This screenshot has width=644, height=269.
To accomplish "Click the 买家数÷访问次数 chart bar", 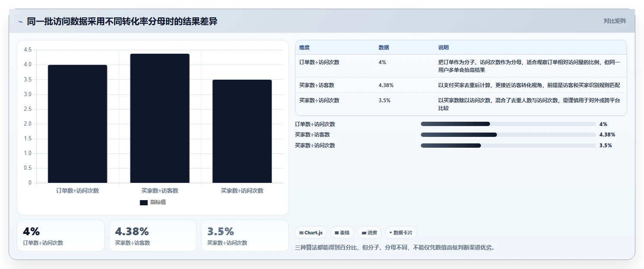I will 242,131.
